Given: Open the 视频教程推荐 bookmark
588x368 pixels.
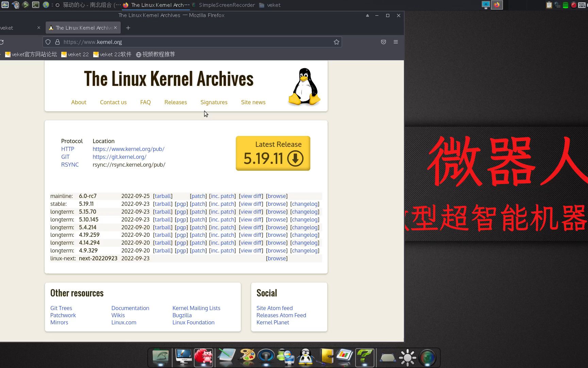Looking at the screenshot, I should coord(156,54).
